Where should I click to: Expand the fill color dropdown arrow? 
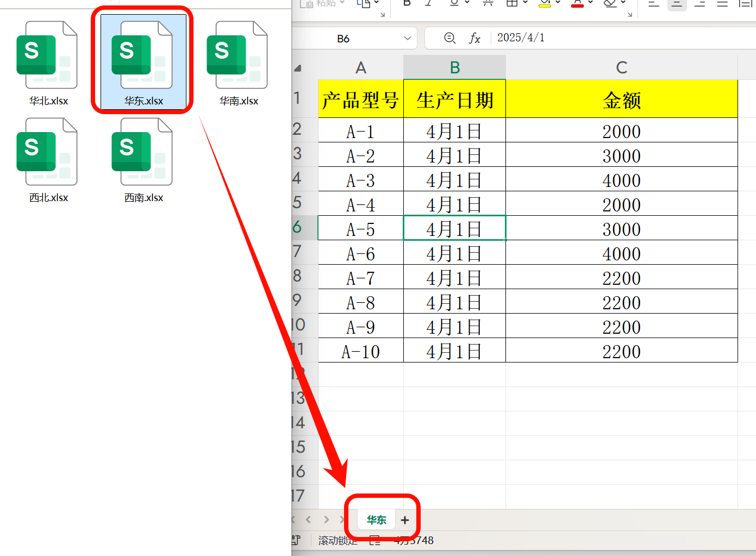(x=558, y=3)
